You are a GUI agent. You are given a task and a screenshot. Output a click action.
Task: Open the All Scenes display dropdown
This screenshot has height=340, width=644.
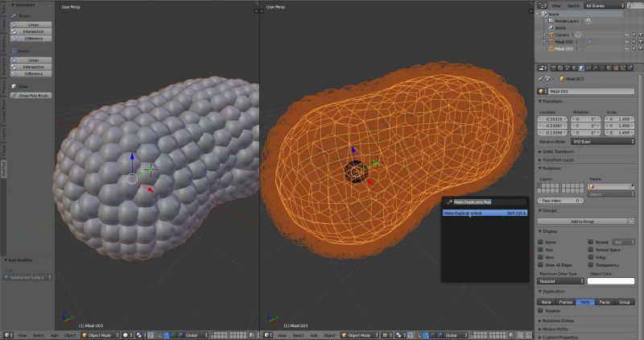point(605,6)
